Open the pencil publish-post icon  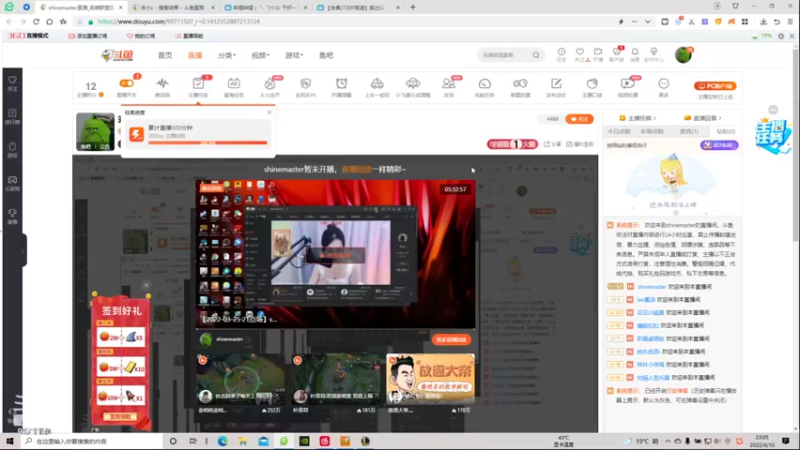coord(556,83)
